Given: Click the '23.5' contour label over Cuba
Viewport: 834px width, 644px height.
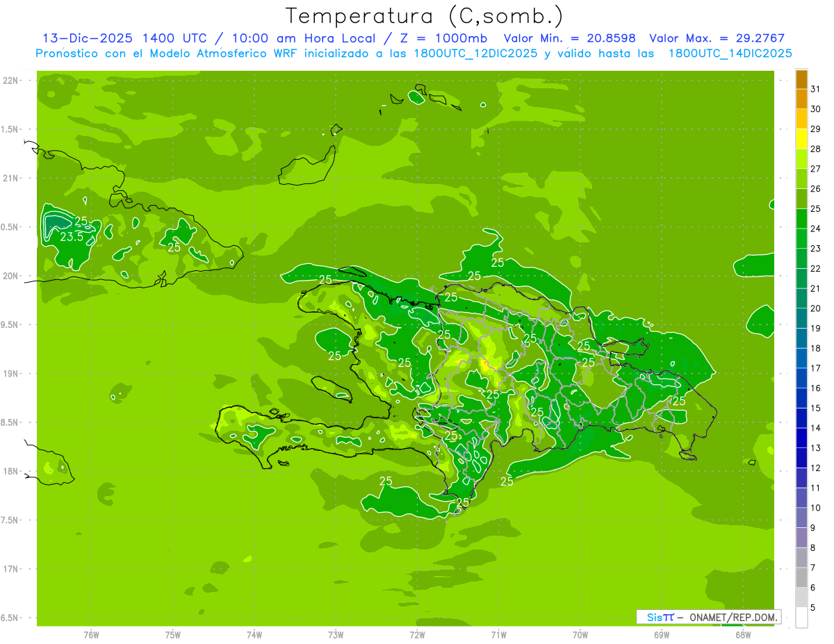Looking at the screenshot, I should (72, 236).
